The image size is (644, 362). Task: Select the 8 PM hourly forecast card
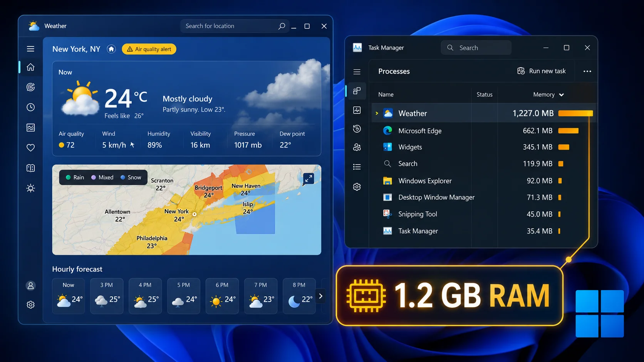coord(299,296)
